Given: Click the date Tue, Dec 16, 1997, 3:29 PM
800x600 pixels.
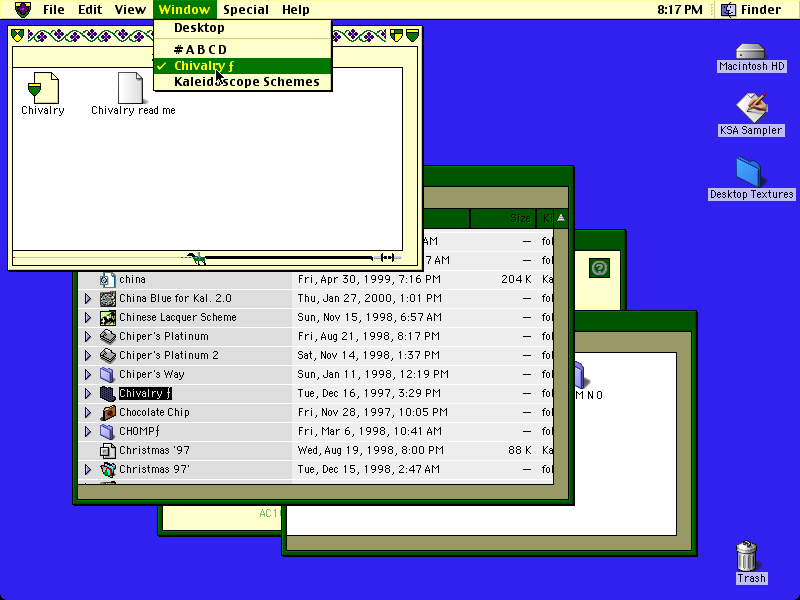Looking at the screenshot, I should pos(369,393).
